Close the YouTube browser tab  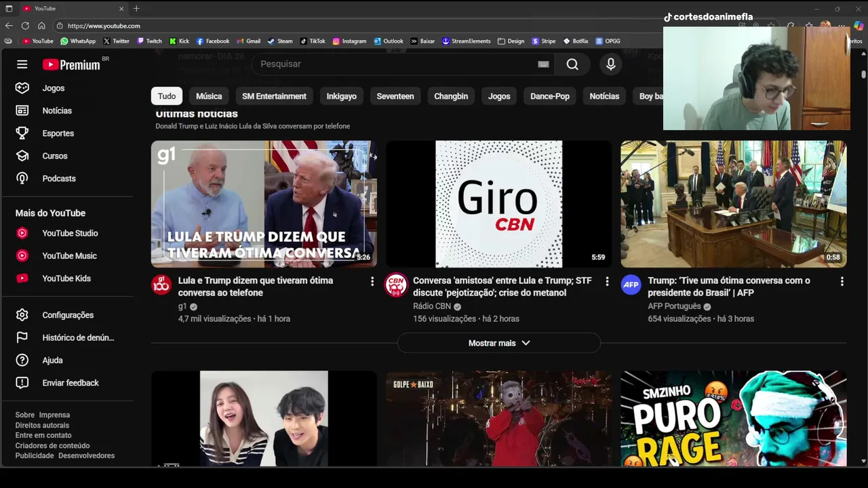[122, 9]
